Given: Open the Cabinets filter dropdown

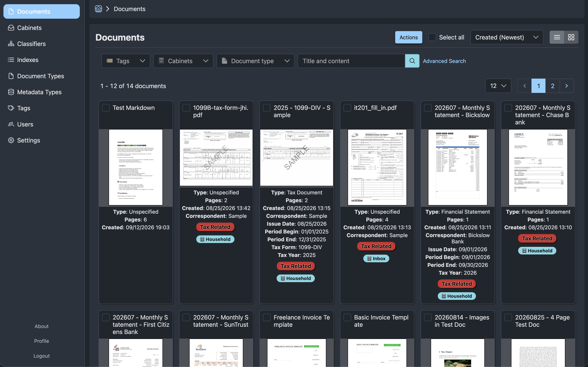Looking at the screenshot, I should [183, 61].
